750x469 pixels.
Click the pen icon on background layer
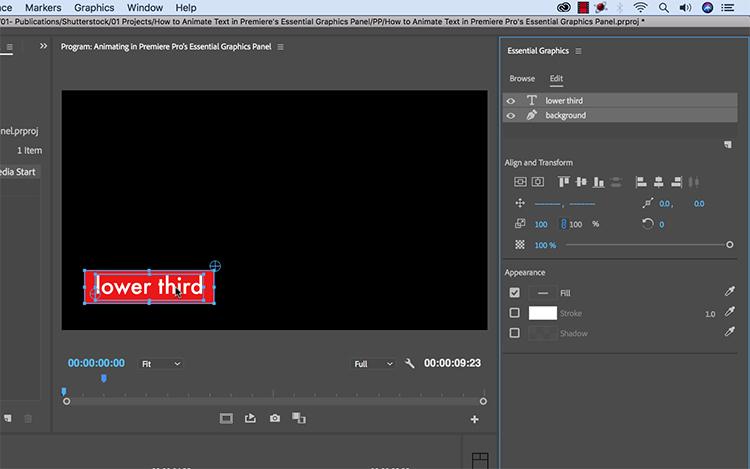531,115
